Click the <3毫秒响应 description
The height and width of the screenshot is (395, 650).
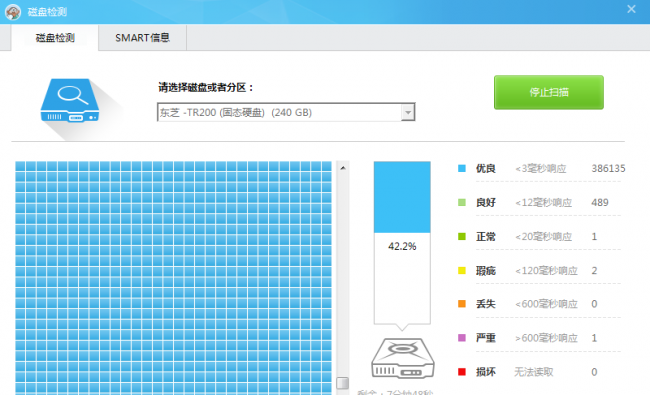point(541,169)
